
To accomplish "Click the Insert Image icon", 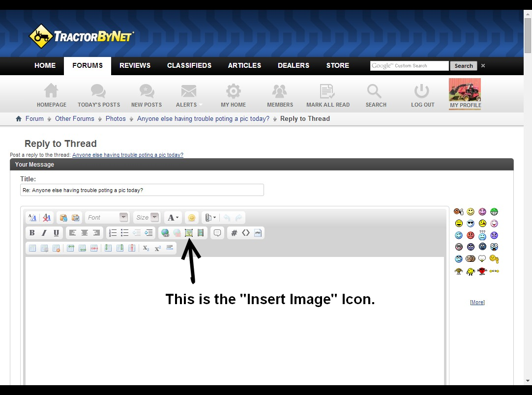I will point(188,233).
